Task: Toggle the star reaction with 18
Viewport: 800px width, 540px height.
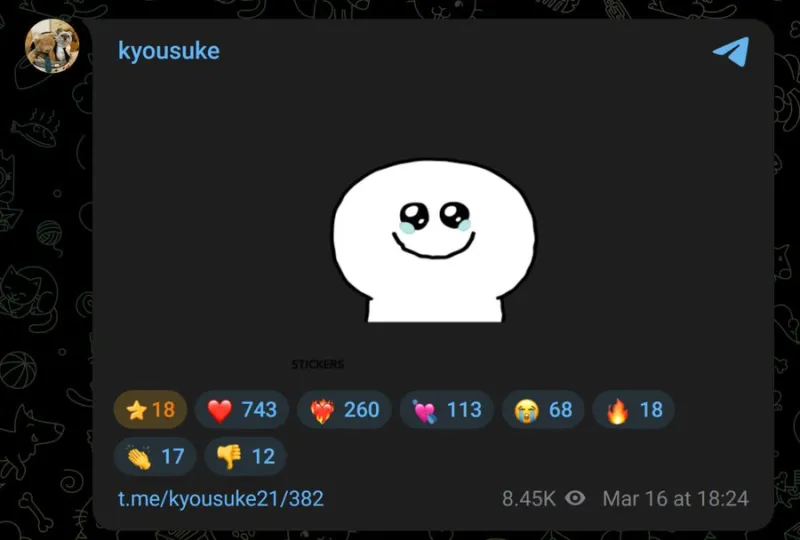Action: 150,409
